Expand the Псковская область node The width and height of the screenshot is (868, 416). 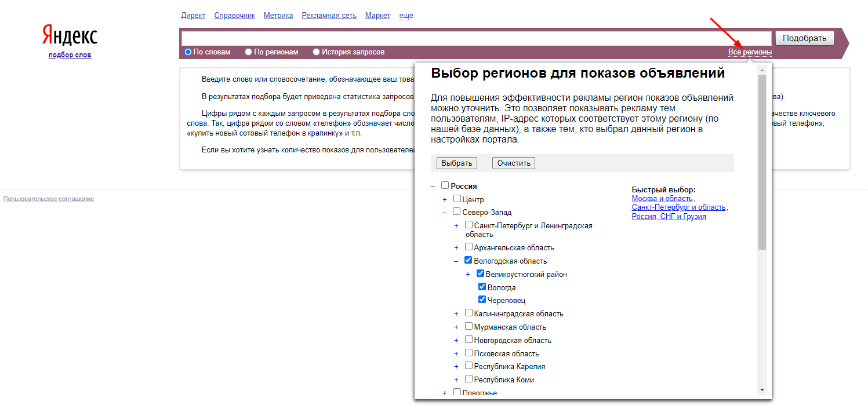click(456, 353)
